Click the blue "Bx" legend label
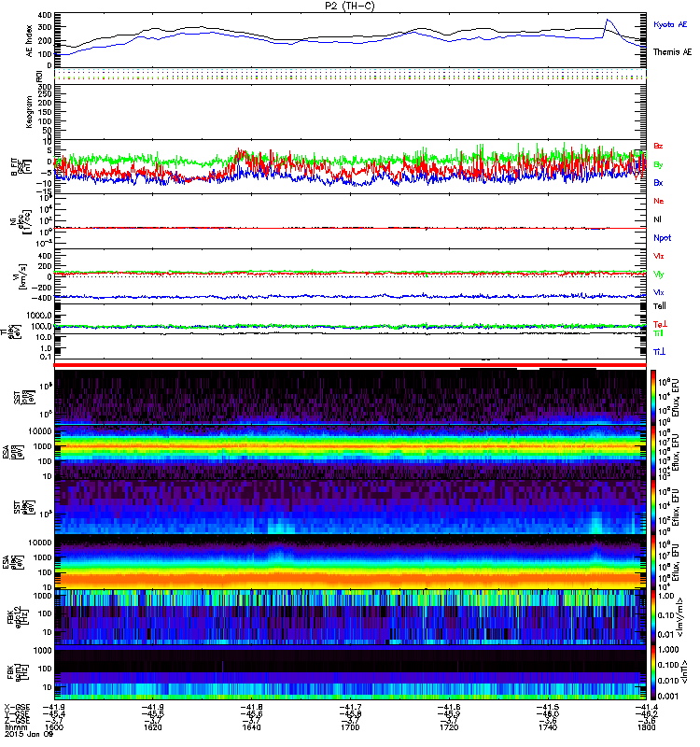The height and width of the screenshot is (747, 700). (x=658, y=183)
